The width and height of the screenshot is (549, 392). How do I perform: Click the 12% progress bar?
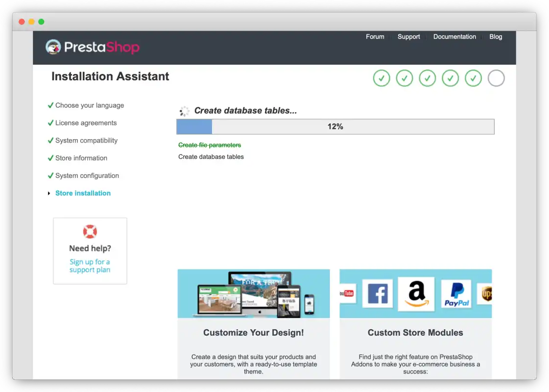[335, 126]
